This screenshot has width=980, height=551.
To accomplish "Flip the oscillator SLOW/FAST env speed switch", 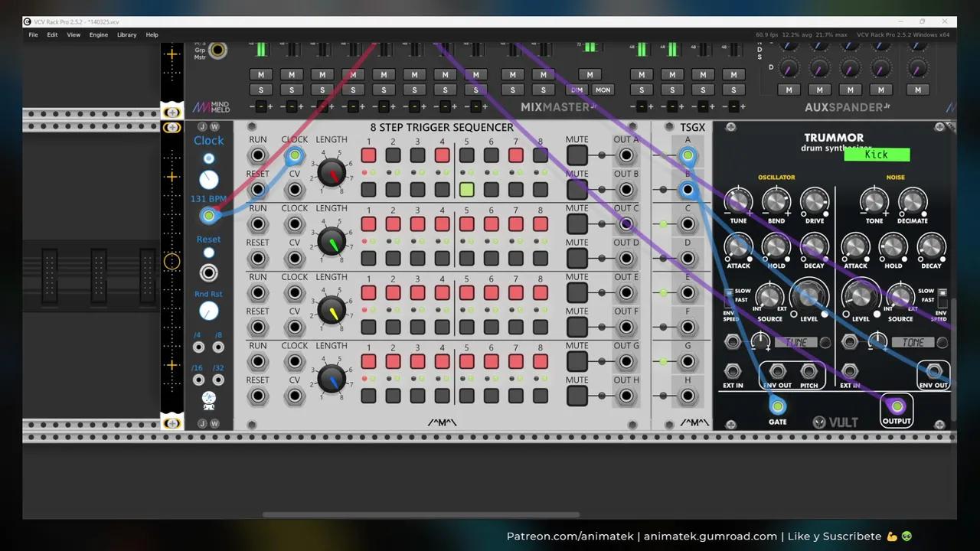I will click(x=728, y=295).
